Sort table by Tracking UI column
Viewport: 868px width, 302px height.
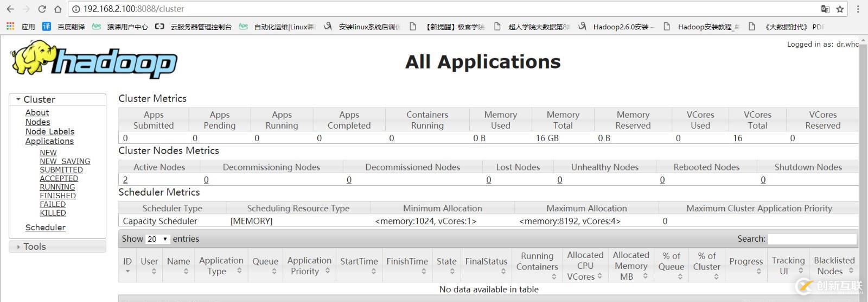[788, 266]
